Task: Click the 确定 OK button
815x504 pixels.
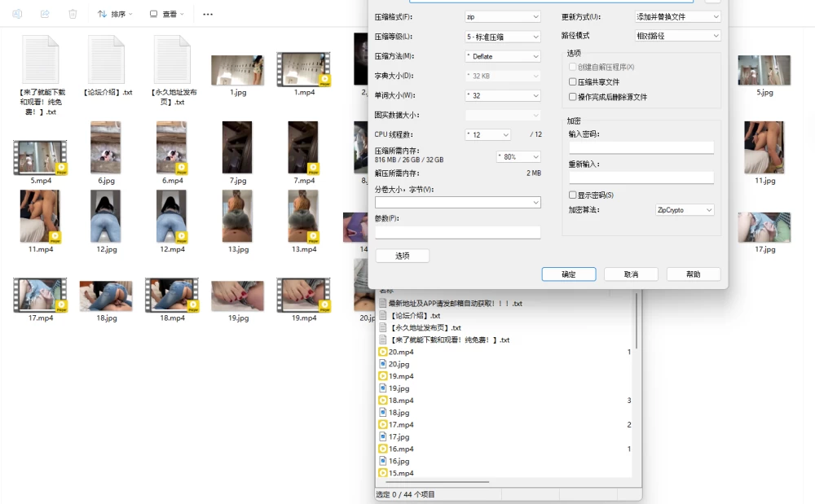Action: tap(569, 274)
